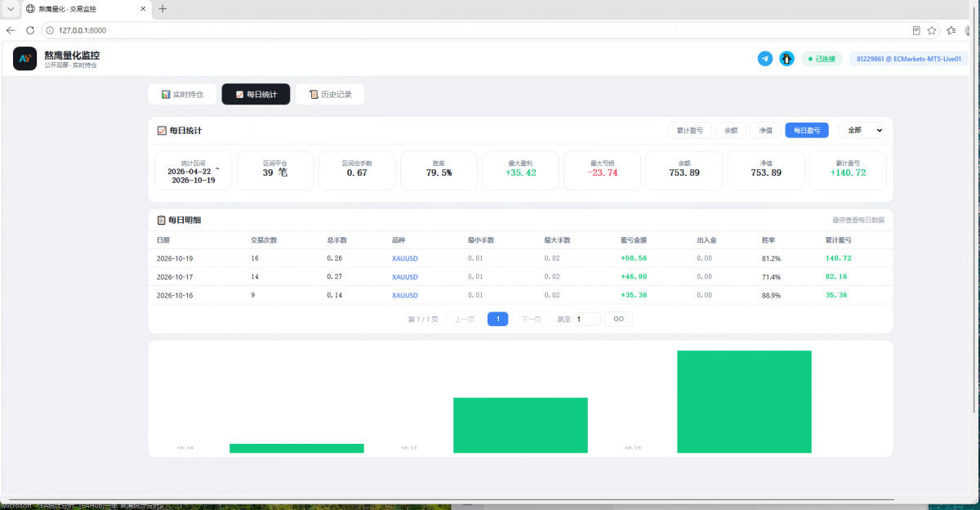Open the 历史记录 tab

(330, 95)
